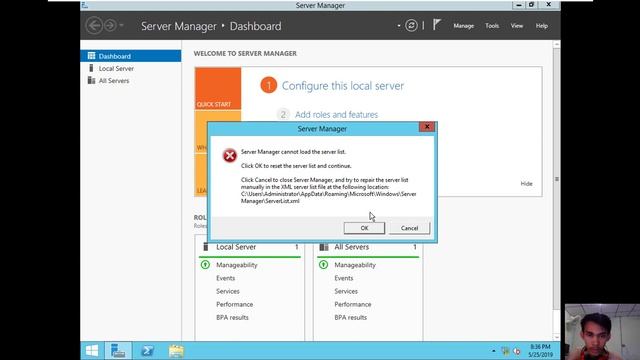Close the Server Manager error dialog
640x360 pixels.
tap(427, 127)
